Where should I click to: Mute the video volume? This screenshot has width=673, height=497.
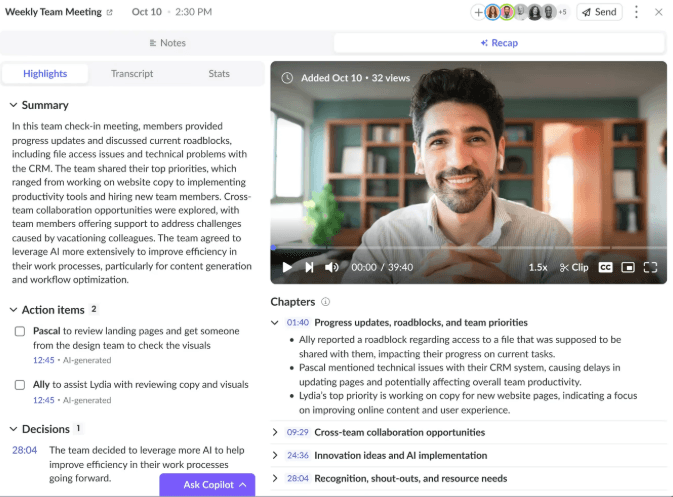(x=331, y=267)
